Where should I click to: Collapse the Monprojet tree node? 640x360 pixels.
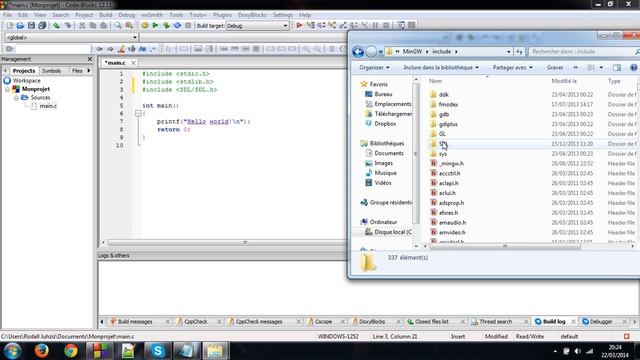pyautogui.click(x=7, y=89)
